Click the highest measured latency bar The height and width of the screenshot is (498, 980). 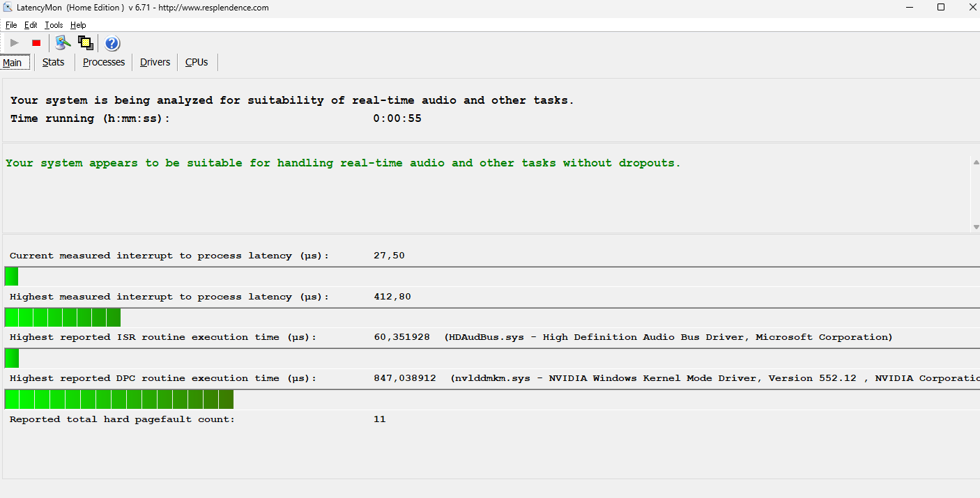coord(63,318)
